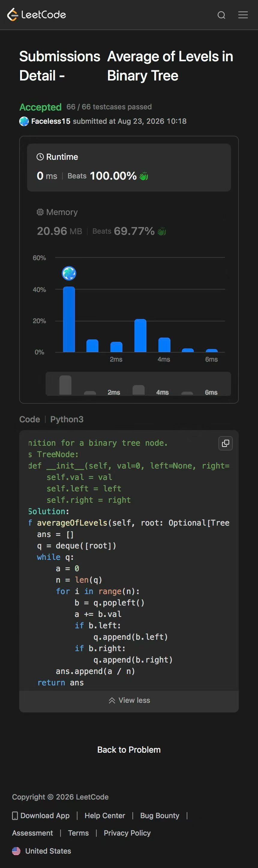This screenshot has height=868, width=258.
Task: Click the tallest gray bar in the mini range chart
Action: [65, 385]
